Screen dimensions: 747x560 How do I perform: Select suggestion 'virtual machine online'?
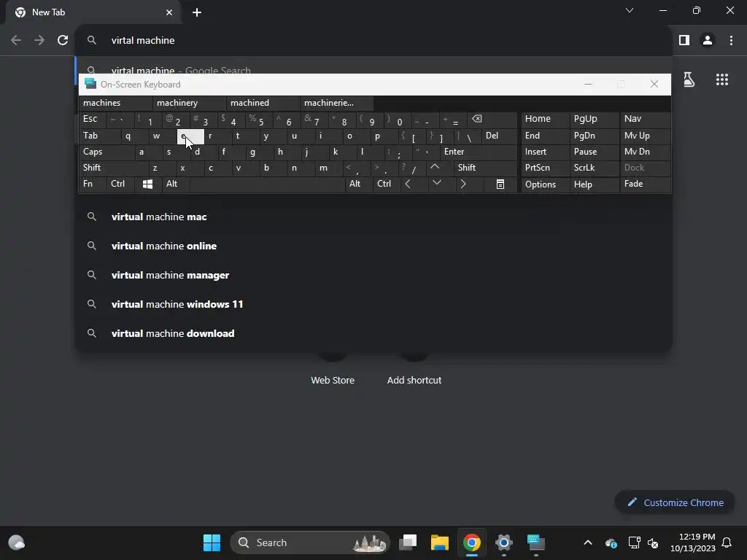(x=373, y=246)
